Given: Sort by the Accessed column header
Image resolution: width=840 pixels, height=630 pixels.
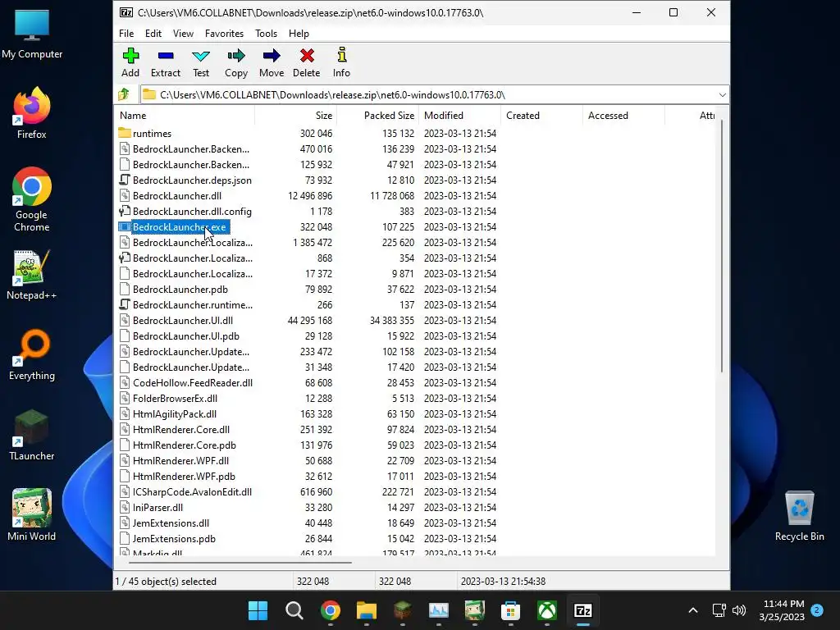Looking at the screenshot, I should [x=623, y=115].
